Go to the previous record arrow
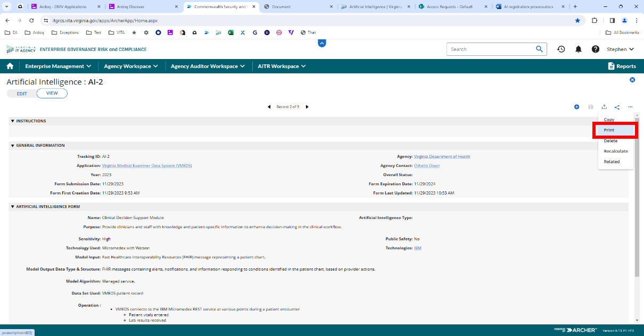Viewport: 644px width, 336px height. (269, 107)
